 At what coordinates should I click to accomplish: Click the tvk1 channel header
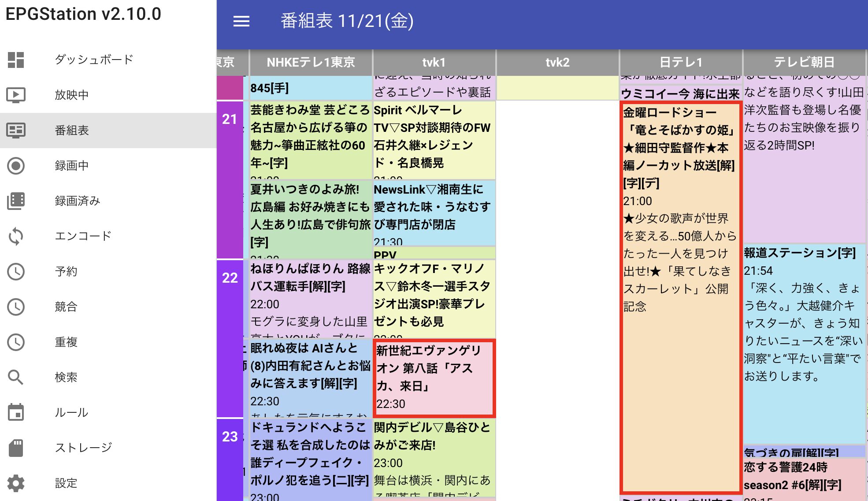pyautogui.click(x=434, y=62)
